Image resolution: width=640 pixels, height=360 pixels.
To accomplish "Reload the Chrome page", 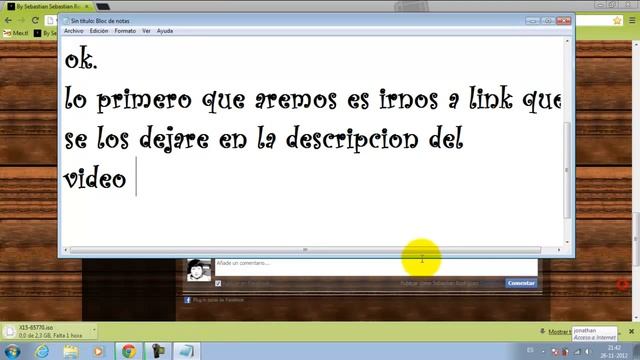I will [x=36, y=20].
